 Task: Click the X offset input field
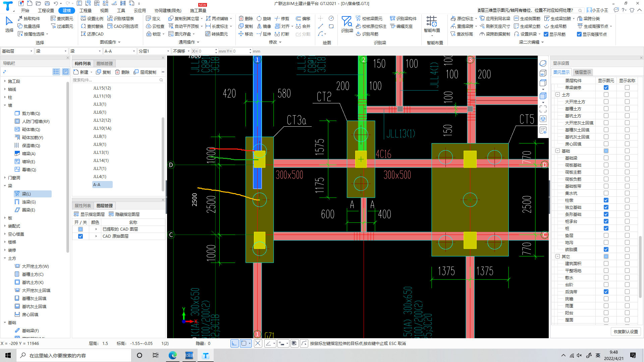pyautogui.click(x=208, y=51)
